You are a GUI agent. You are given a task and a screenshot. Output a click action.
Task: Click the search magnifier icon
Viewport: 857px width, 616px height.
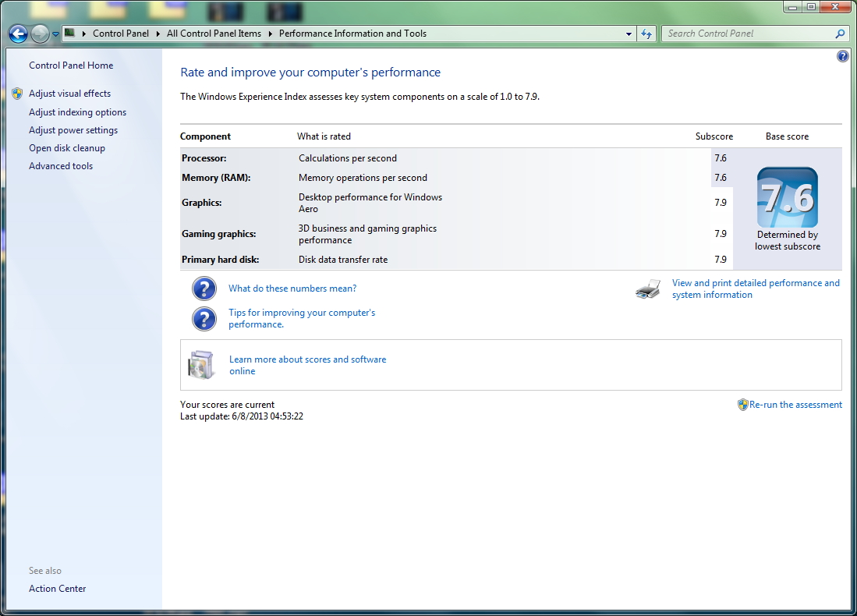point(840,34)
